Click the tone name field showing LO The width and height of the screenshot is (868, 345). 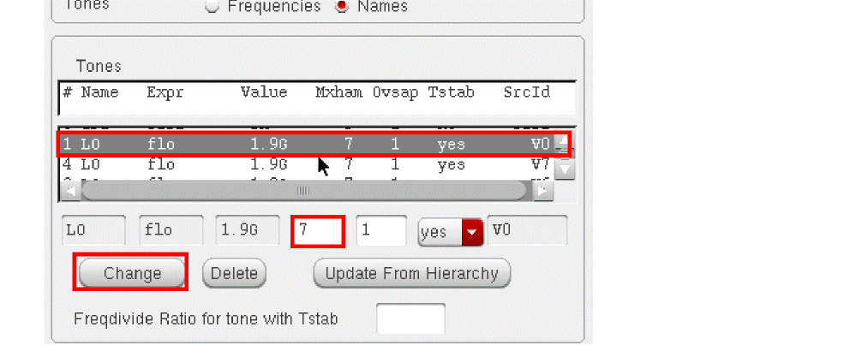(x=93, y=231)
